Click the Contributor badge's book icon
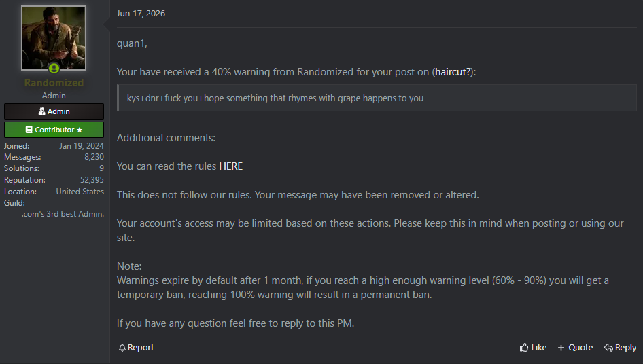Image resolution: width=643 pixels, height=364 pixels. tap(29, 130)
